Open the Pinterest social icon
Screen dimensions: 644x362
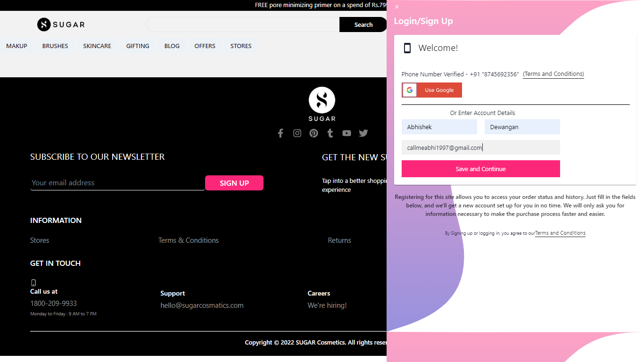(x=314, y=133)
